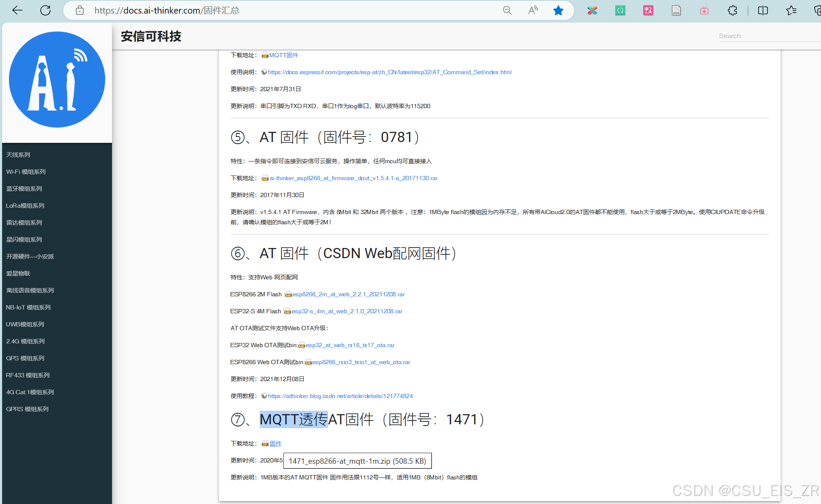
Task: Click the address bar URL
Action: 167,10
